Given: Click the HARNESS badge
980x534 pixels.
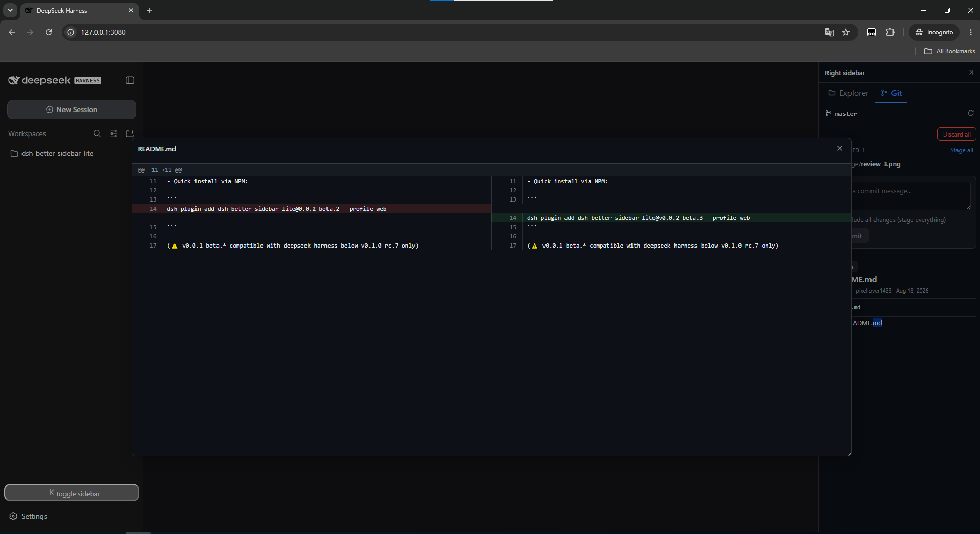Looking at the screenshot, I should pos(88,80).
